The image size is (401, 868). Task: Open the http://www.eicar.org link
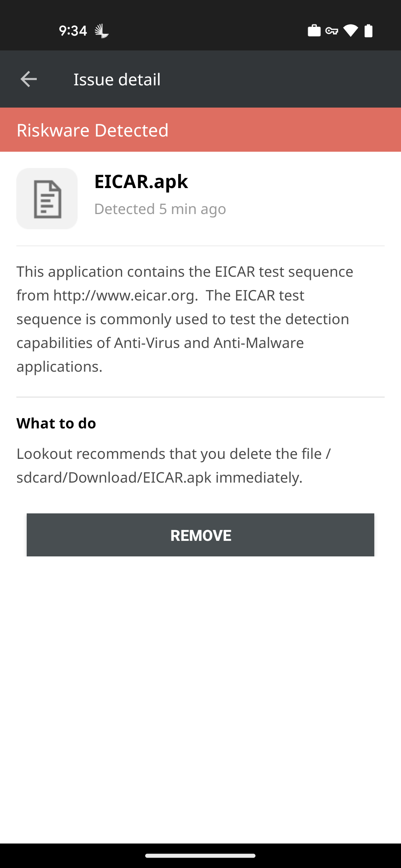point(124,296)
